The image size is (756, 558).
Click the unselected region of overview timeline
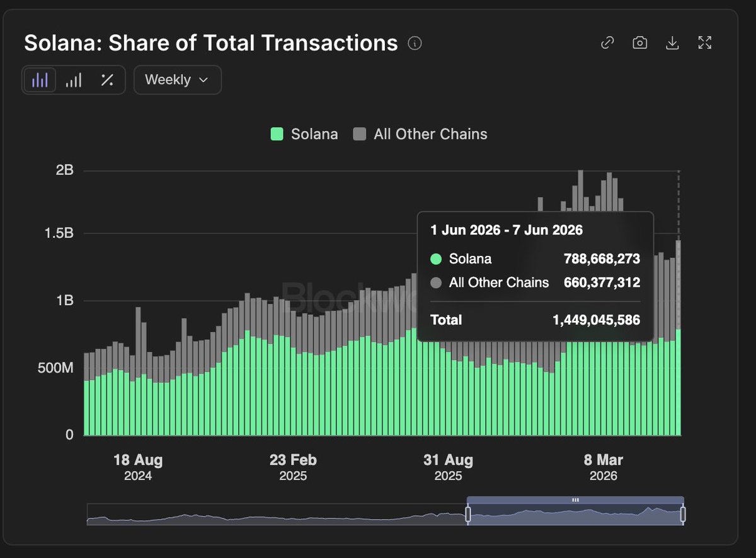(x=277, y=514)
